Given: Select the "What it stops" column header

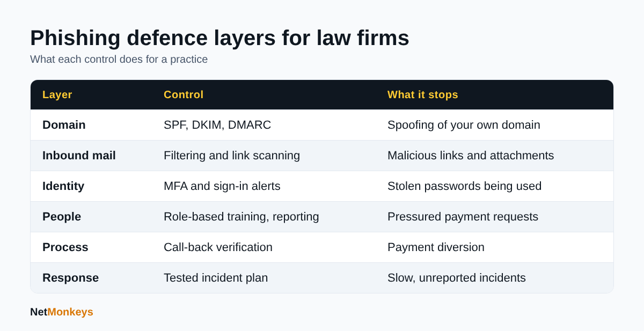Looking at the screenshot, I should (423, 94).
